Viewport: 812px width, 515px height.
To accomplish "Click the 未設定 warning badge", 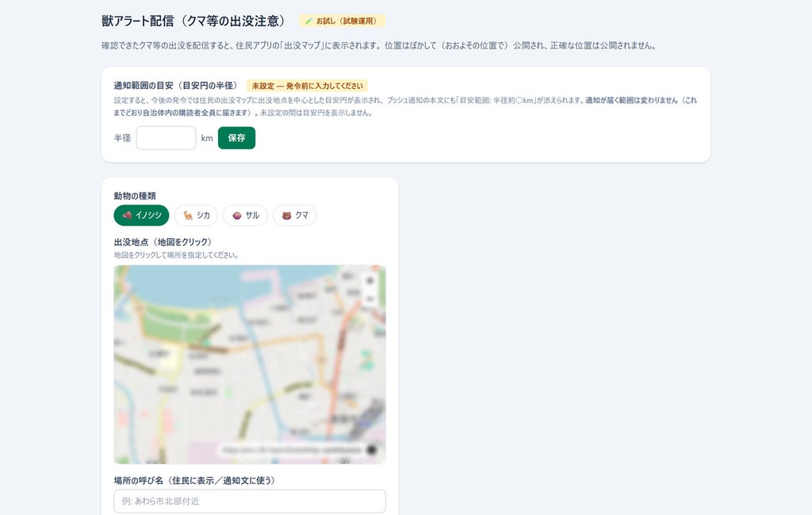I will pos(307,86).
